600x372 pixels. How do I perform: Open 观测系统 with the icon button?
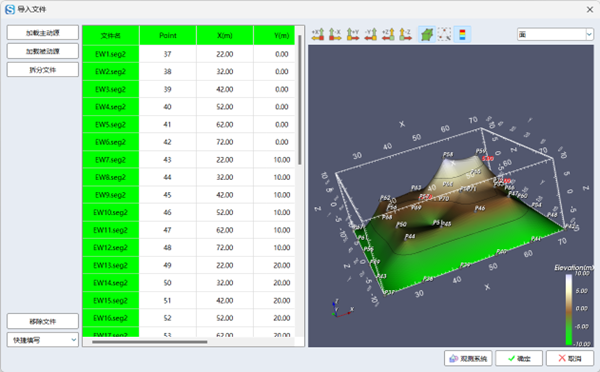pyautogui.click(x=468, y=358)
